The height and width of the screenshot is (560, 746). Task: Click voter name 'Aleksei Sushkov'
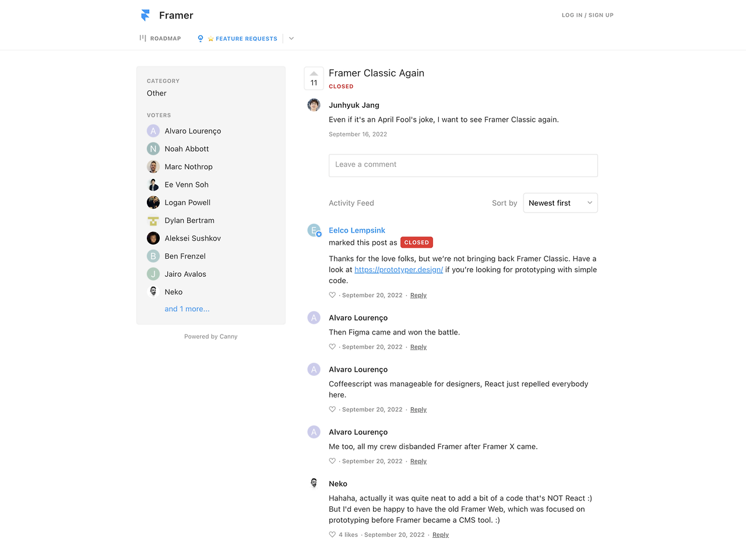(193, 238)
